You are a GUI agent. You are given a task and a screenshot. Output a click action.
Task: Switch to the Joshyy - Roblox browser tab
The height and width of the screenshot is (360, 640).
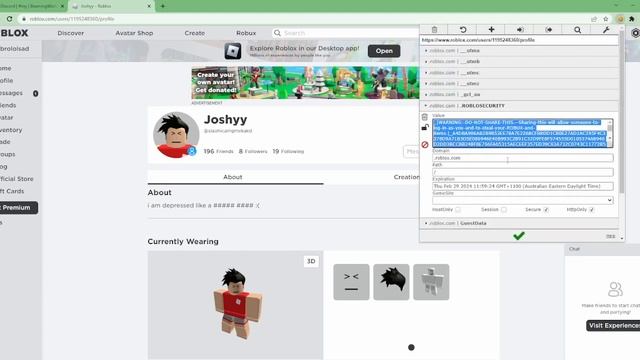[x=110, y=6]
